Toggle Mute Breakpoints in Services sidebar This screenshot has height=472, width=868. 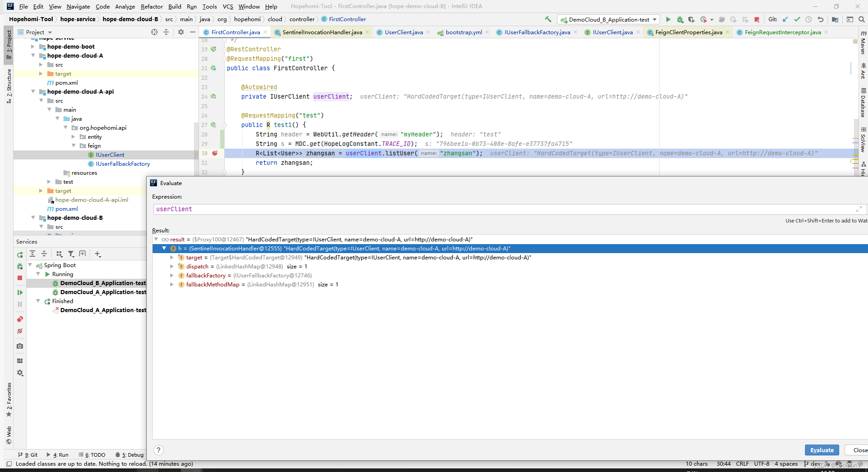coord(20,331)
